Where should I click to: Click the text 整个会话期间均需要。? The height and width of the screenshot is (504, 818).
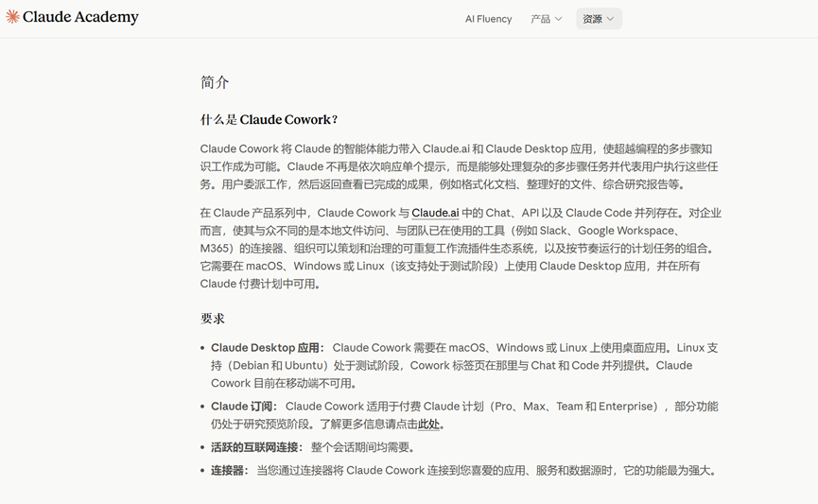tap(364, 447)
